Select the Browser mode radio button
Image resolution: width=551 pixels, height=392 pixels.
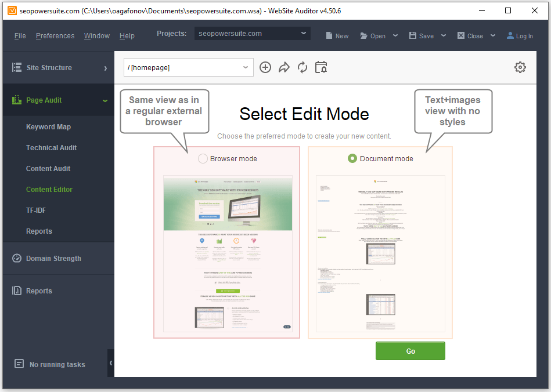pyautogui.click(x=203, y=159)
